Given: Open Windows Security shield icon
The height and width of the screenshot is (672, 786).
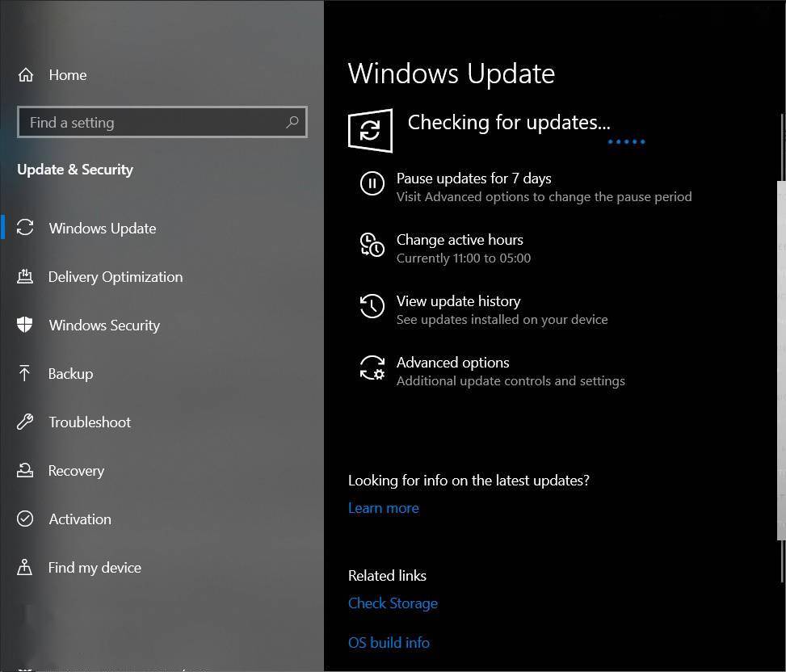Looking at the screenshot, I should point(26,325).
